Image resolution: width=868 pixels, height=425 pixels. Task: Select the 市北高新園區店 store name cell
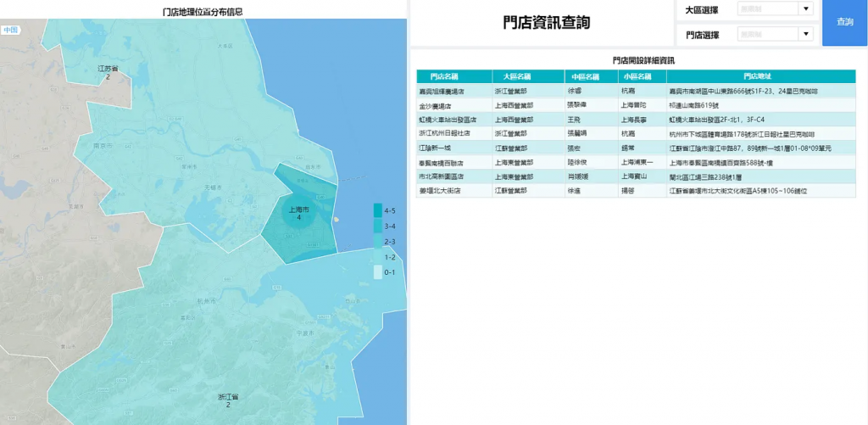(x=454, y=176)
